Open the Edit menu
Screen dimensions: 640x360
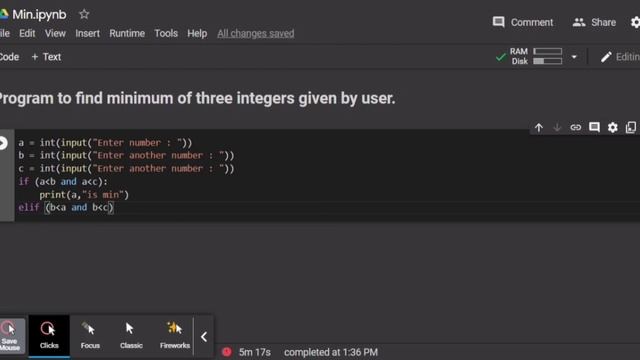pyautogui.click(x=27, y=33)
